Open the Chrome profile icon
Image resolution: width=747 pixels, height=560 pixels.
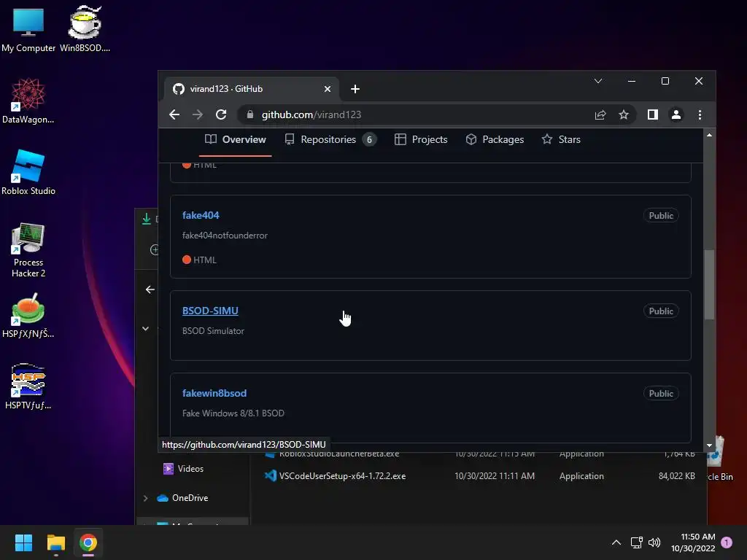coord(676,114)
